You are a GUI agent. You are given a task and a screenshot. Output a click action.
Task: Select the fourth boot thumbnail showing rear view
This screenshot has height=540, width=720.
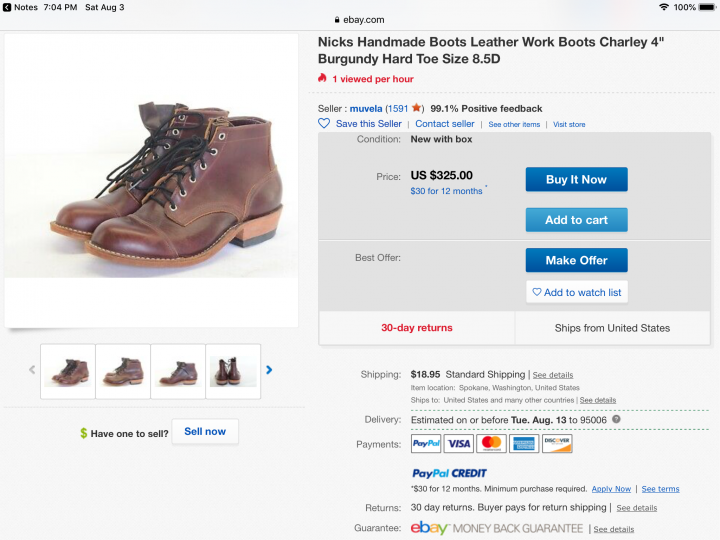[x=233, y=371]
